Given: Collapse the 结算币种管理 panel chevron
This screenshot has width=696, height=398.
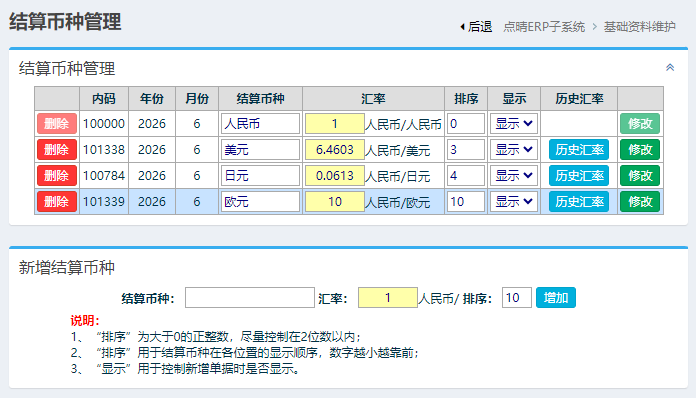Looking at the screenshot, I should point(670,67).
